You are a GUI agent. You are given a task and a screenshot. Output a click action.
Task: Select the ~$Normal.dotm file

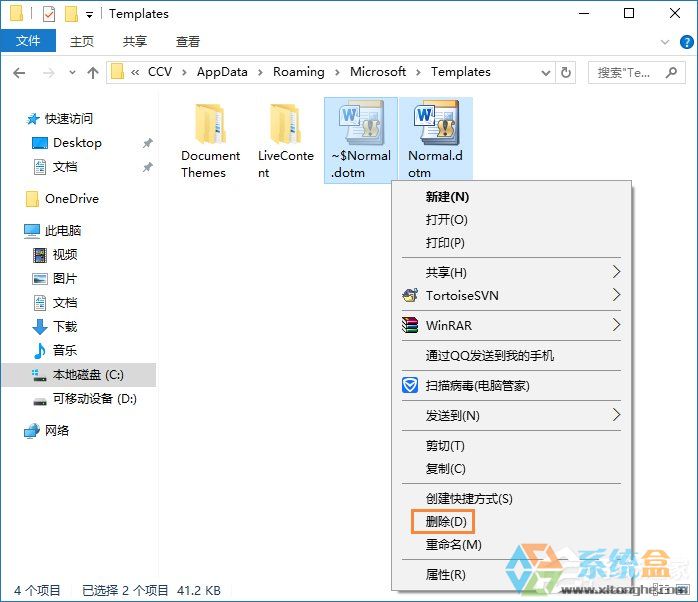[361, 141]
